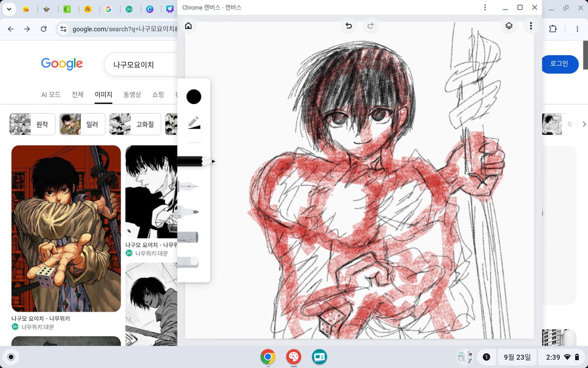The height and width of the screenshot is (368, 588).
Task: Apply the 원작 filter chip
Action: click(32, 124)
